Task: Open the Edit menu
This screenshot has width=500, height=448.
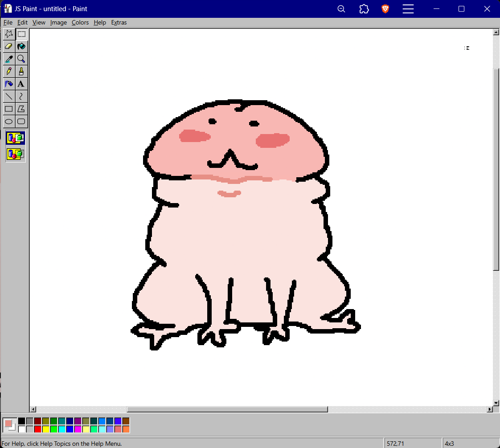Action: (22, 23)
